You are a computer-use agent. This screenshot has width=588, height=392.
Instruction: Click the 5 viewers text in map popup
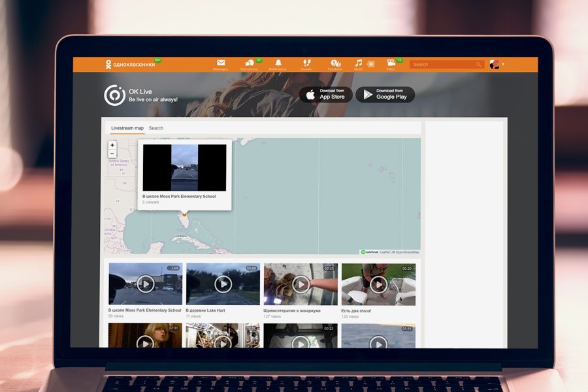[x=151, y=202]
